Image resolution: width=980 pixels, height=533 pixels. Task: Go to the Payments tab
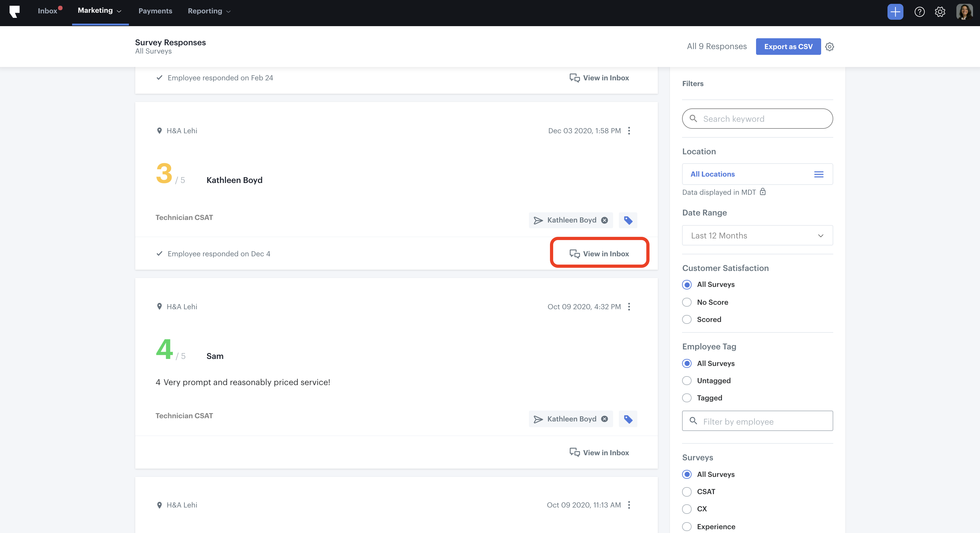click(x=155, y=11)
